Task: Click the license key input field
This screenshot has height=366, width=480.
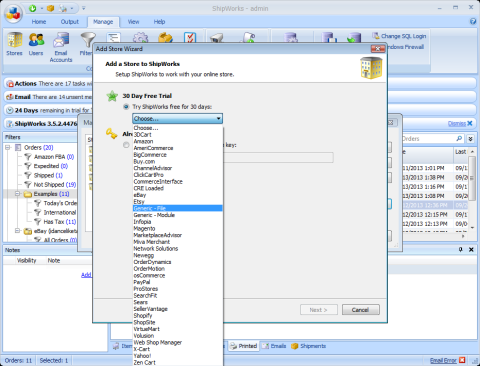Action: pyautogui.click(x=278, y=158)
